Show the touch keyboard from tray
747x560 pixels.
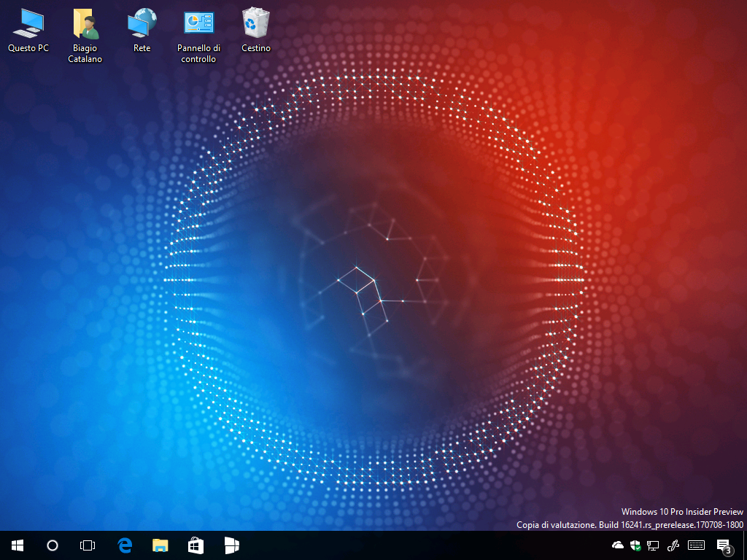click(x=696, y=545)
